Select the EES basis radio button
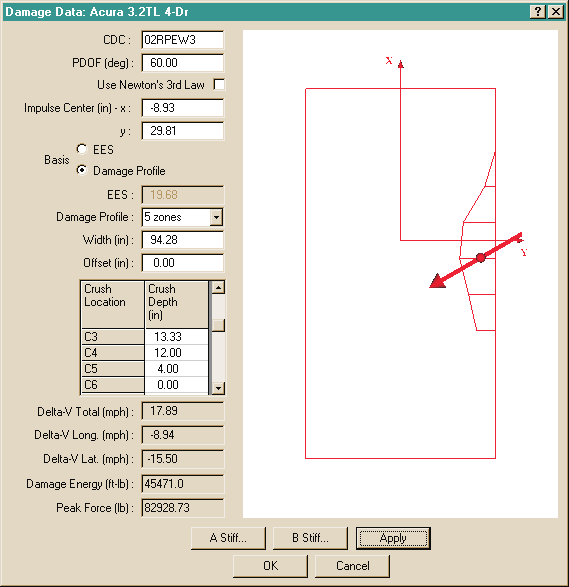Image resolution: width=569 pixels, height=587 pixels. pos(82,149)
